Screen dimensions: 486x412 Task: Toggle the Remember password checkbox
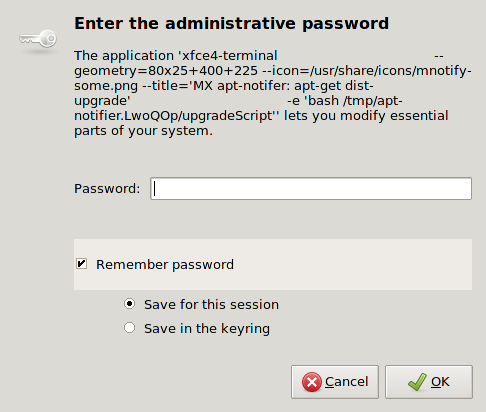click(x=81, y=264)
